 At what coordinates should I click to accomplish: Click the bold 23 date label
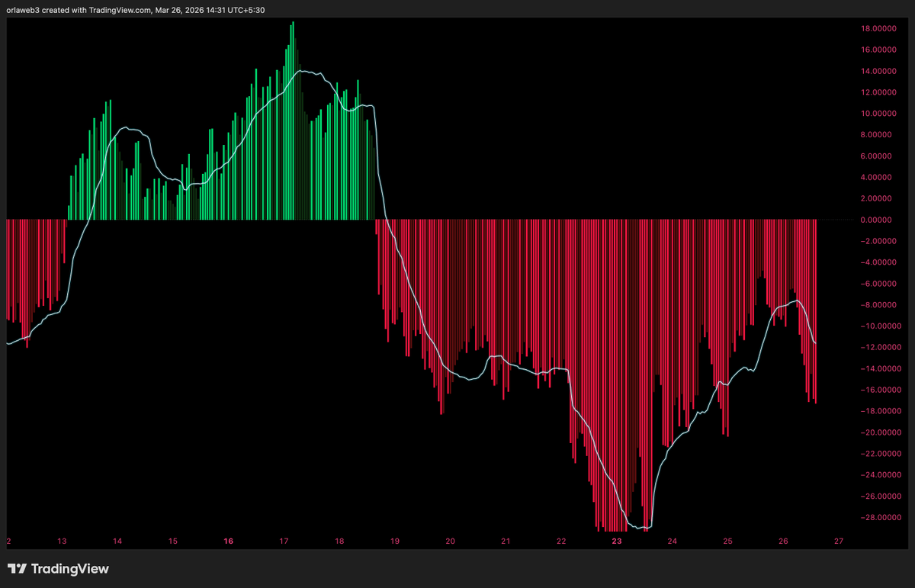617,541
